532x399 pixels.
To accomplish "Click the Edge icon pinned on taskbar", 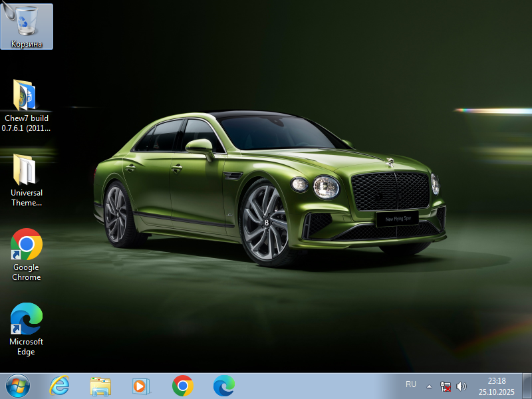I will tap(223, 386).
